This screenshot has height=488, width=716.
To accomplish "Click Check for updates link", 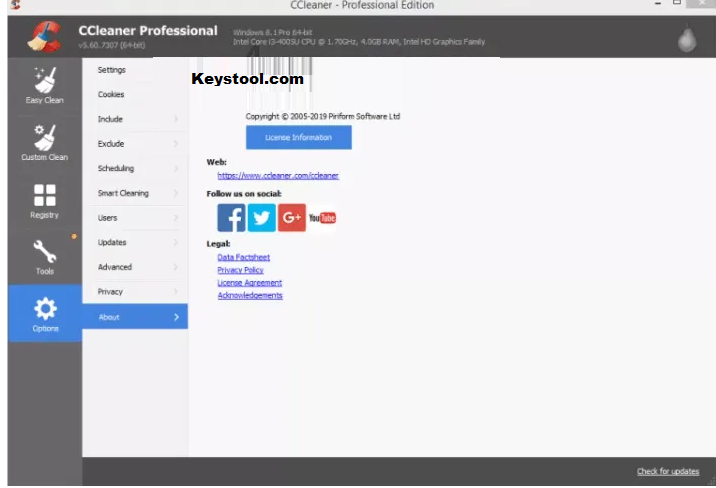I will (668, 471).
